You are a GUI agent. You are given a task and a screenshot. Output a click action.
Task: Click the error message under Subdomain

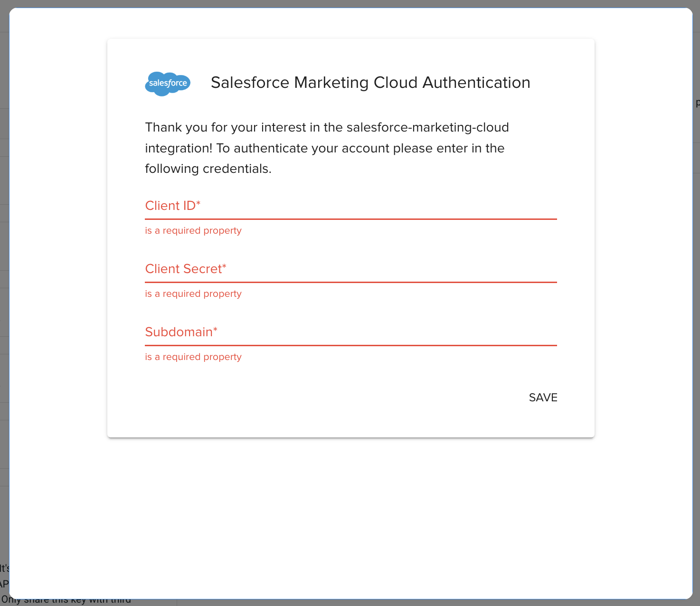(193, 357)
